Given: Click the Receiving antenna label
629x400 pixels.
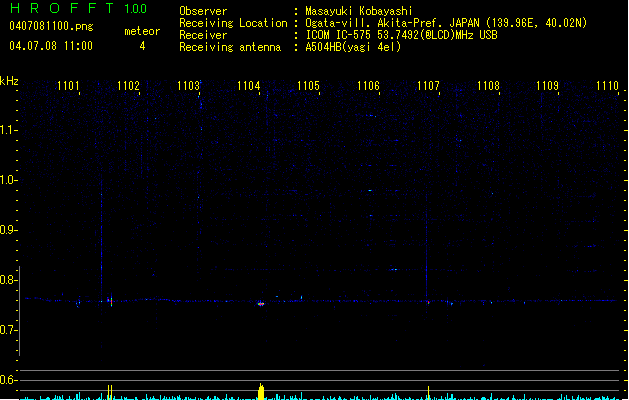Looking at the screenshot, I should click(x=230, y=47).
